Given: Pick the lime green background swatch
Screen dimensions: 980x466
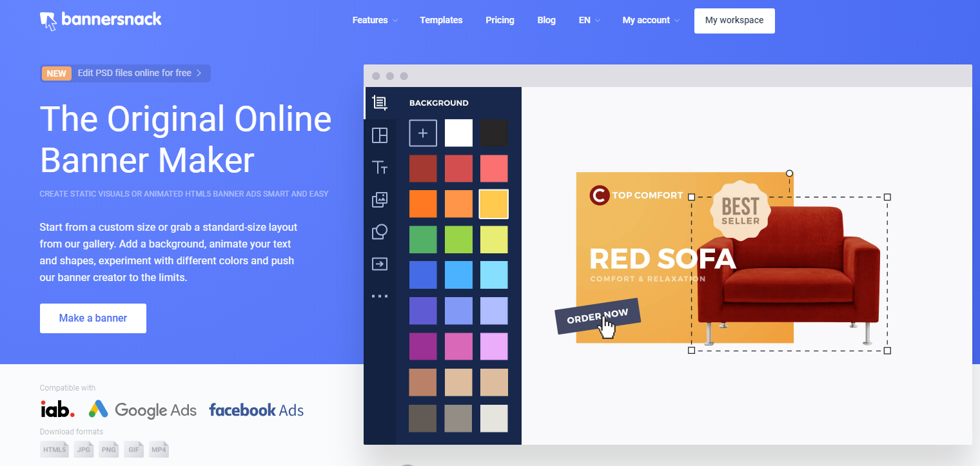Looking at the screenshot, I should click(458, 240).
